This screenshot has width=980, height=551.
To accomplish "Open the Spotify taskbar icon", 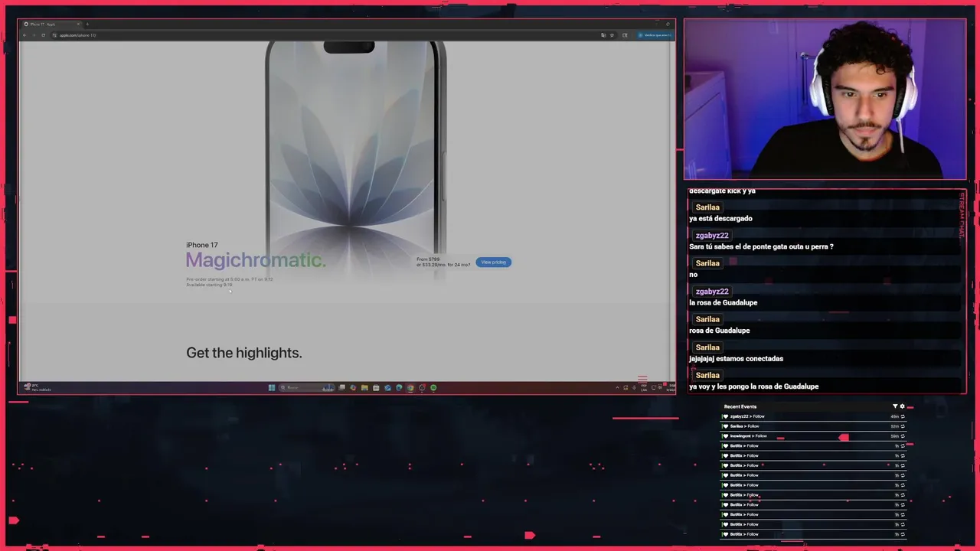I will pos(433,387).
